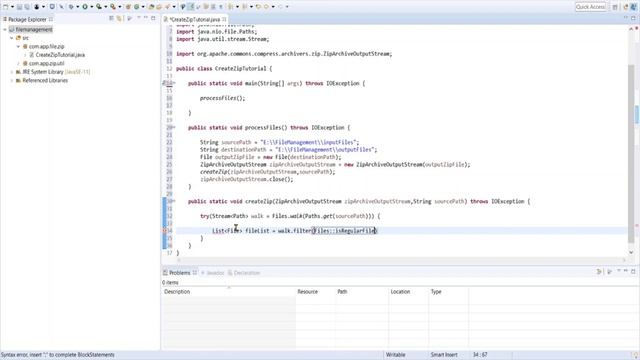The height and width of the screenshot is (360, 640).
Task: Collapse the com.app.file.zip package
Action: tap(18, 47)
